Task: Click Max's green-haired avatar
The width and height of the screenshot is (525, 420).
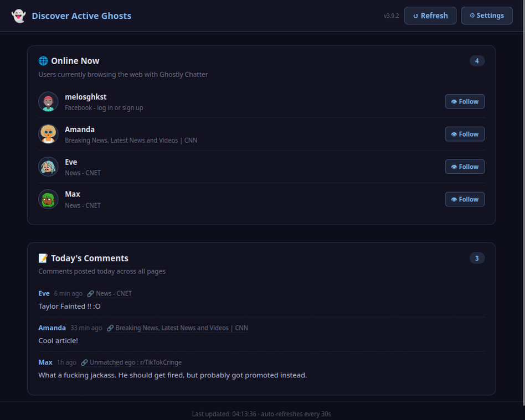Action: [48, 199]
